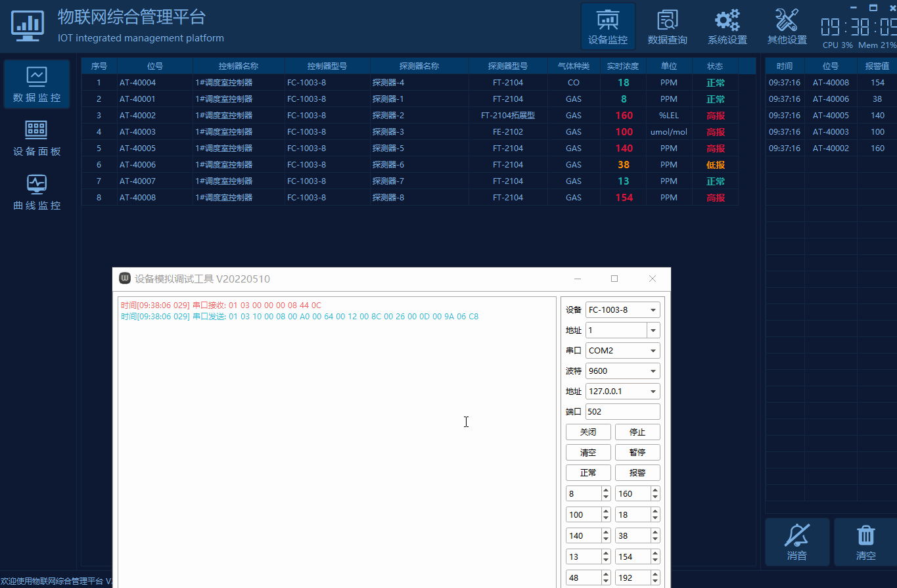
Task: Click the 端口 502 input field
Action: click(x=623, y=411)
